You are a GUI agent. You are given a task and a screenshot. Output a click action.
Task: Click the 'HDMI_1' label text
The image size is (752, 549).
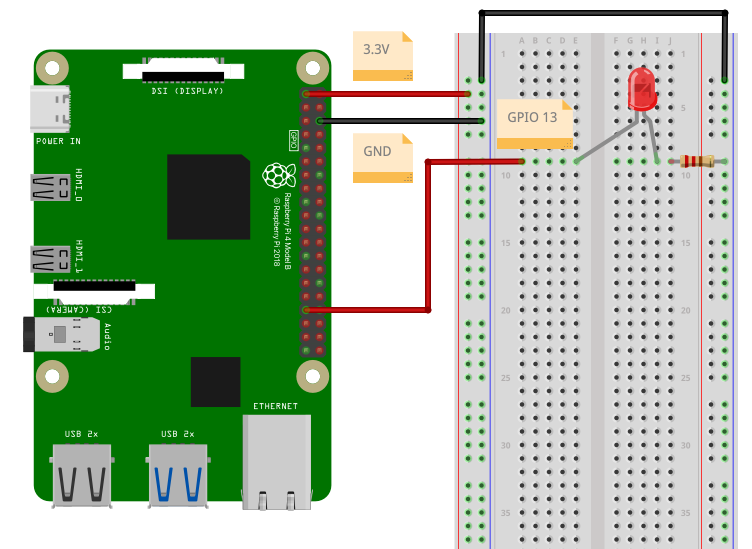pyautogui.click(x=79, y=257)
